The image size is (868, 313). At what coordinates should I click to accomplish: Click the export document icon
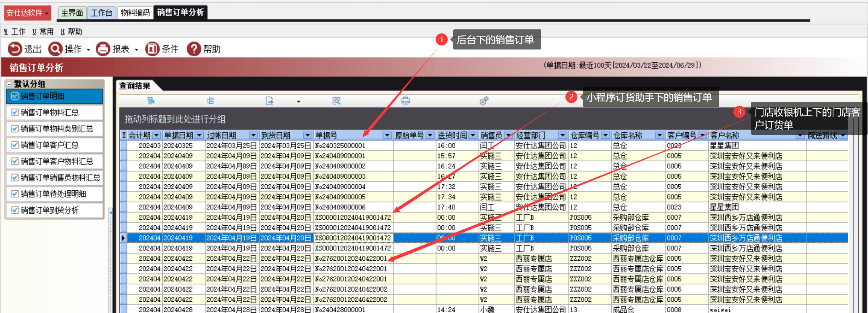pyautogui.click(x=270, y=101)
